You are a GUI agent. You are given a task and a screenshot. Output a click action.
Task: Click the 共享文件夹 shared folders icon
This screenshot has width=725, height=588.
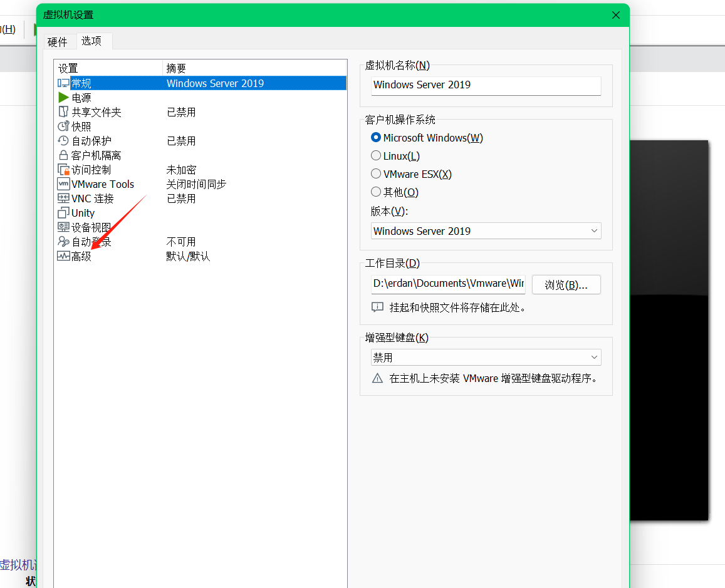pos(63,112)
